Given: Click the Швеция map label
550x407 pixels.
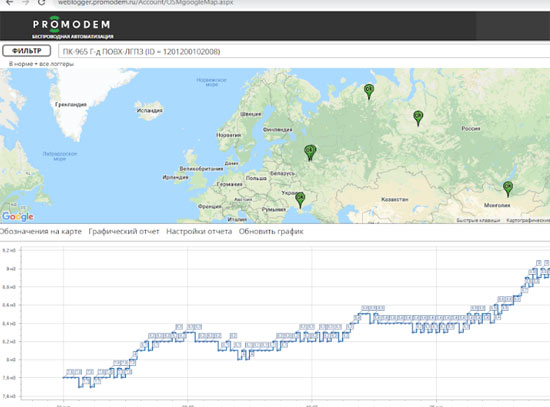Looking at the screenshot, I should point(251,114).
